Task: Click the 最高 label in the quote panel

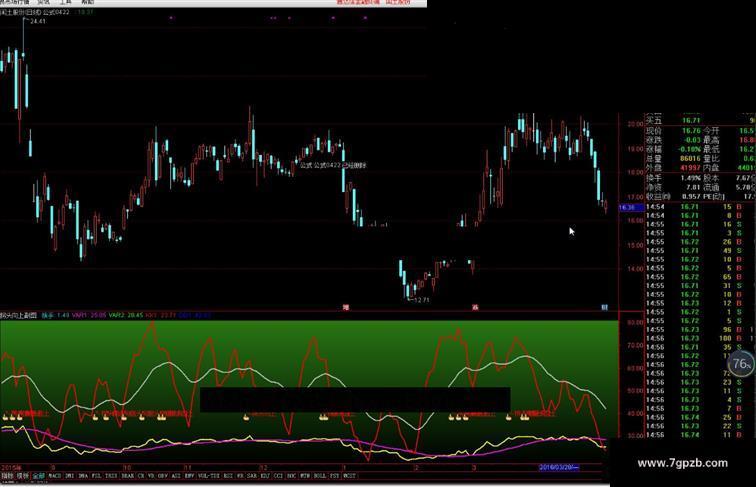Action: [x=711, y=140]
